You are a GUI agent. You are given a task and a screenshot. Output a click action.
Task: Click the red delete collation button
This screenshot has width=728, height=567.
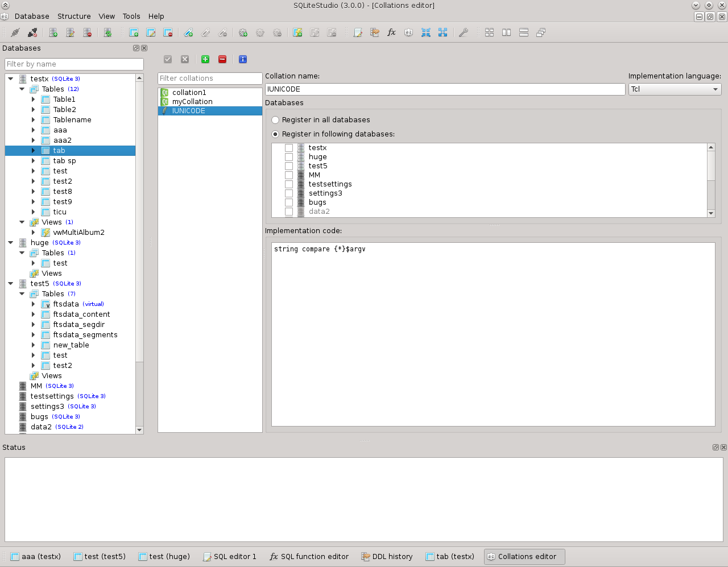click(x=222, y=59)
